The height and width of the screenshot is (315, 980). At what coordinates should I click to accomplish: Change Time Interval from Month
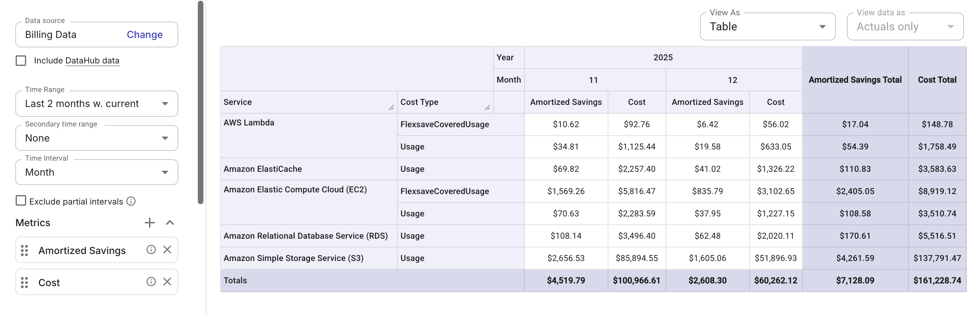[x=165, y=172]
